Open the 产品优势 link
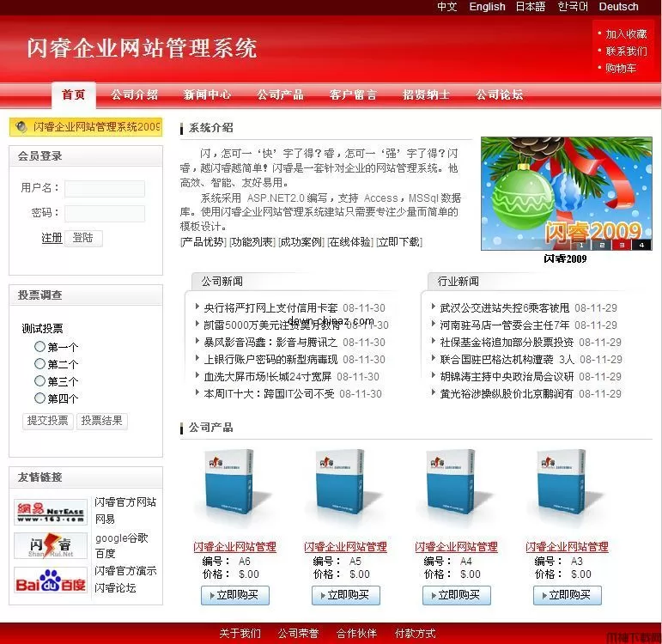Viewport: 662px width, 644px height. pos(203,242)
